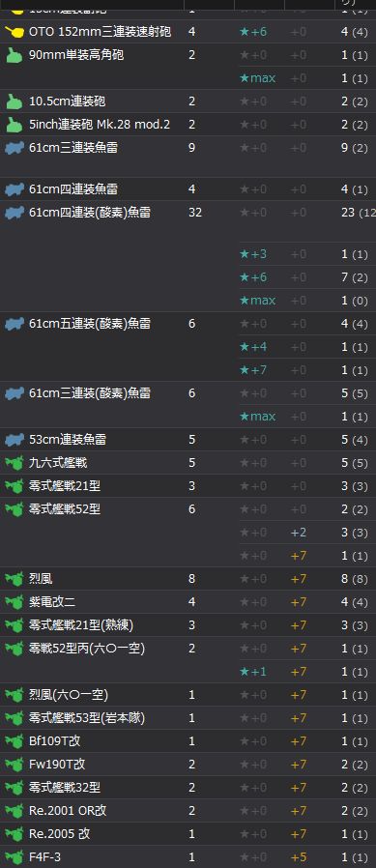This screenshot has width=376, height=868.
Task: Click the torpedo icon beside 61cm三連装(酸素)魚雷
Action: pos(14,393)
